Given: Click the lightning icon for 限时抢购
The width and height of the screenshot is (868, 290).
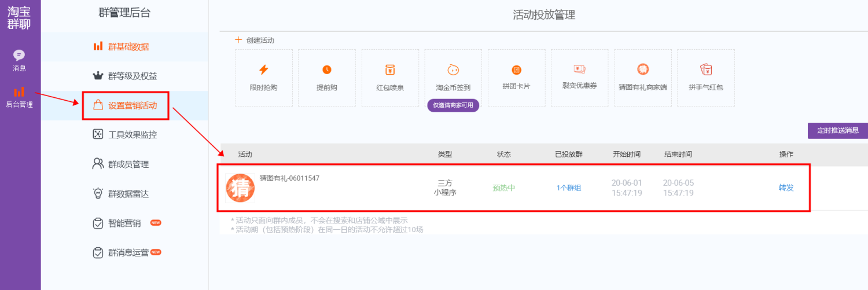Looking at the screenshot, I should pos(263,69).
